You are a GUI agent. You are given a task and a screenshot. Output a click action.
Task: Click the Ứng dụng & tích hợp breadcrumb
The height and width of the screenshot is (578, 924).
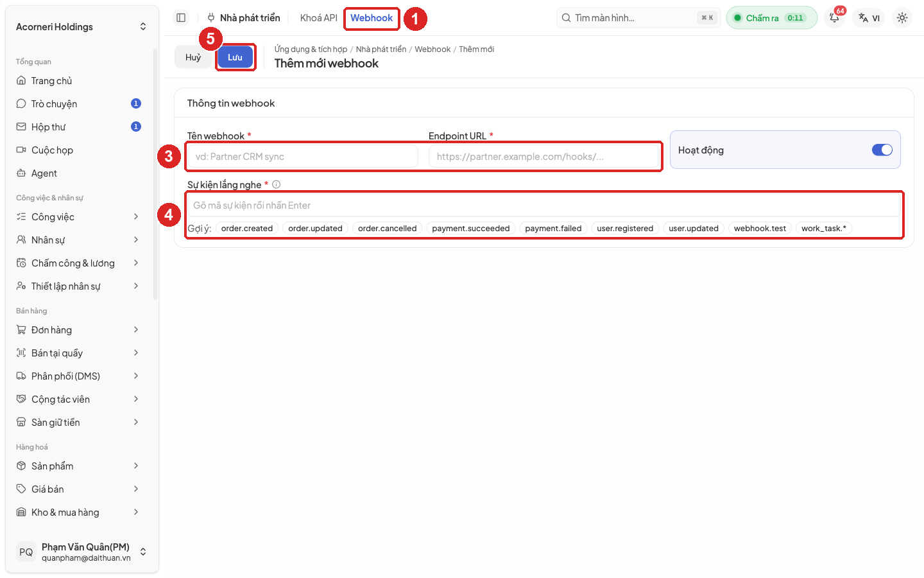(311, 49)
